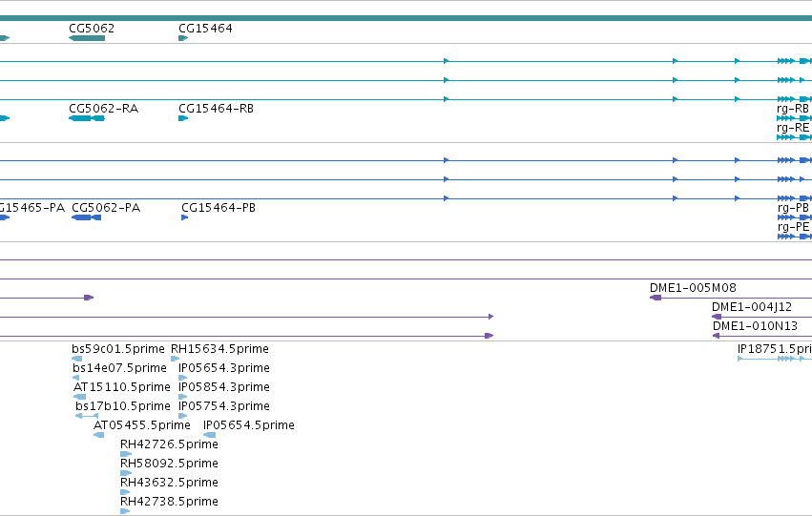Select the DME1-010N13 clone label
Image resolution: width=812 pixels, height=516 pixels.
pyautogui.click(x=755, y=326)
